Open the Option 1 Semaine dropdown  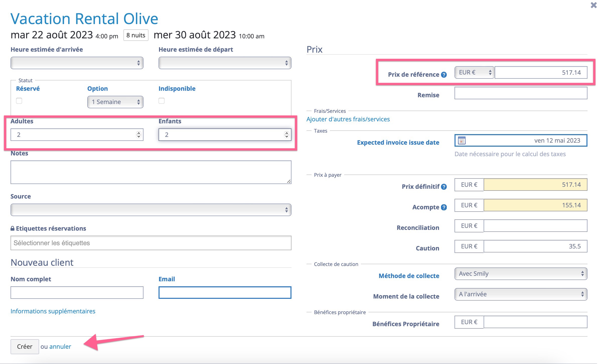(115, 102)
